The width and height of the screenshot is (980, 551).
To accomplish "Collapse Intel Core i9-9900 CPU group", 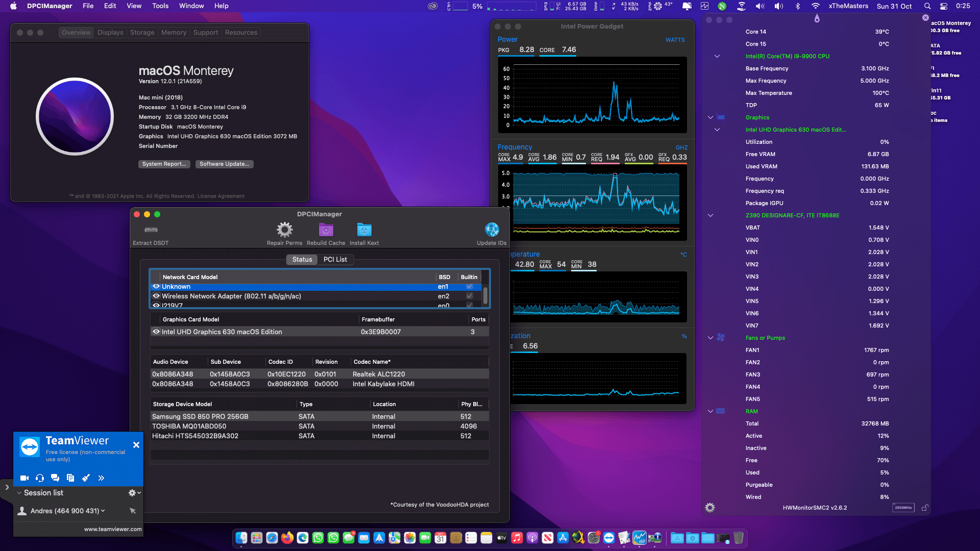I will coord(717,56).
